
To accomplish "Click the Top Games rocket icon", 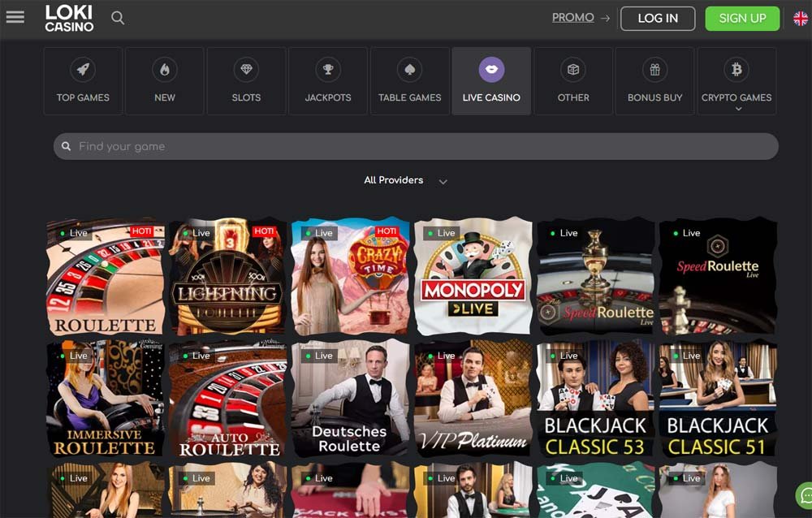I will [83, 69].
